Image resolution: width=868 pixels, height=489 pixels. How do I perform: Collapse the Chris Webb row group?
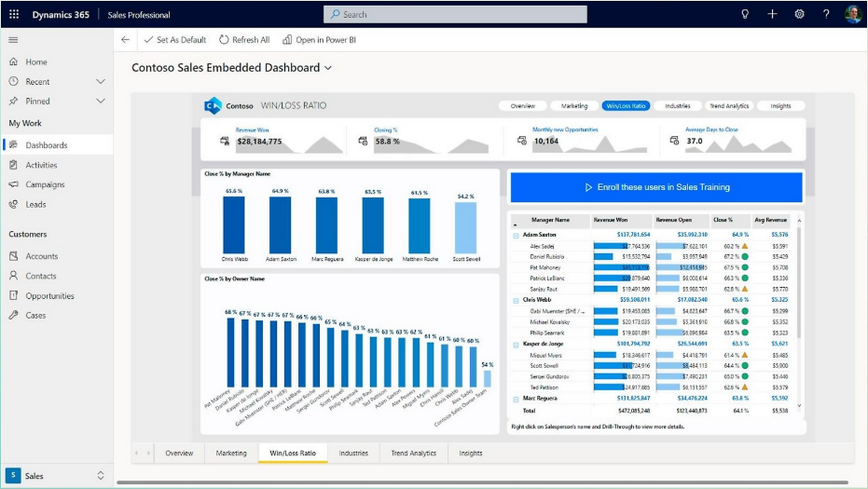[x=516, y=300]
